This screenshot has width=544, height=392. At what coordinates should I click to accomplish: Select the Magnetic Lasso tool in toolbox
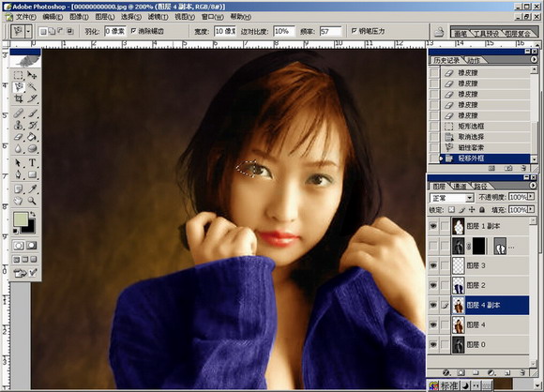19,86
